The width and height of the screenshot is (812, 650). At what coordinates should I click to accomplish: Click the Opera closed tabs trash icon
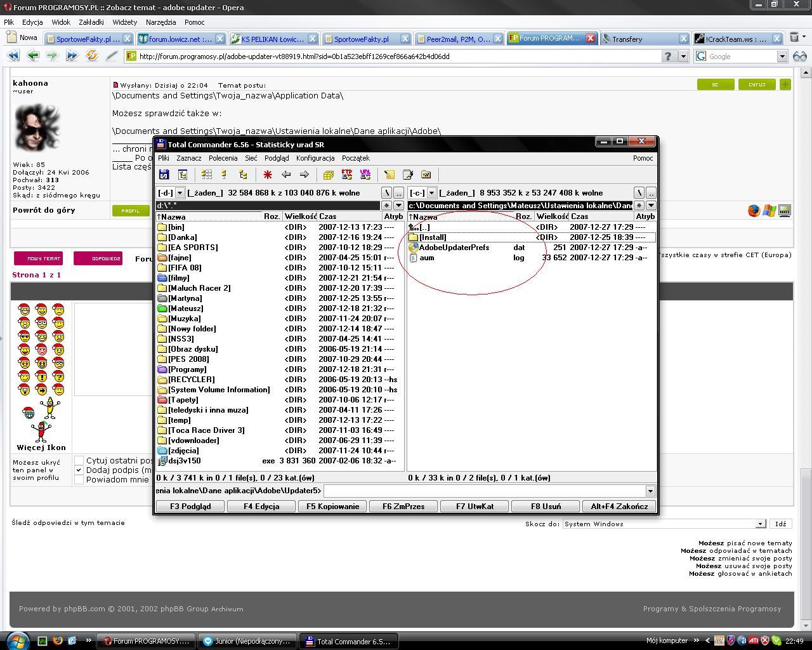794,39
